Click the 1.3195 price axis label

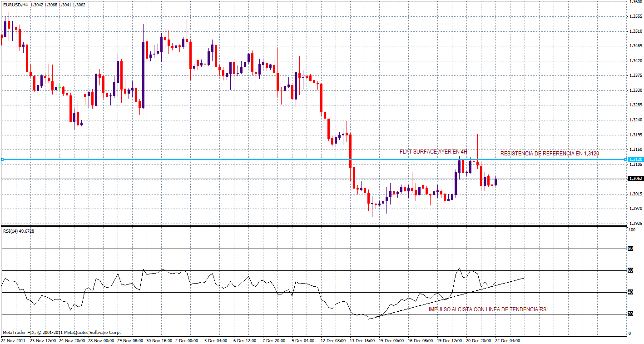click(x=636, y=135)
